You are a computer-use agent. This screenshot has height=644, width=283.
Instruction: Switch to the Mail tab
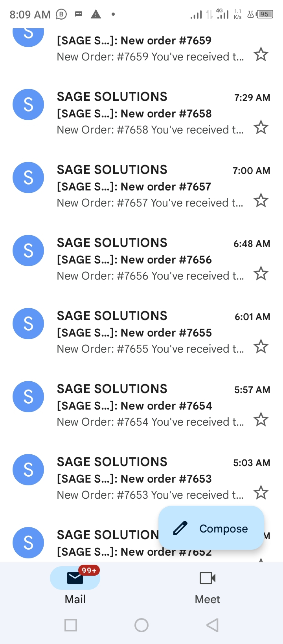[75, 585]
